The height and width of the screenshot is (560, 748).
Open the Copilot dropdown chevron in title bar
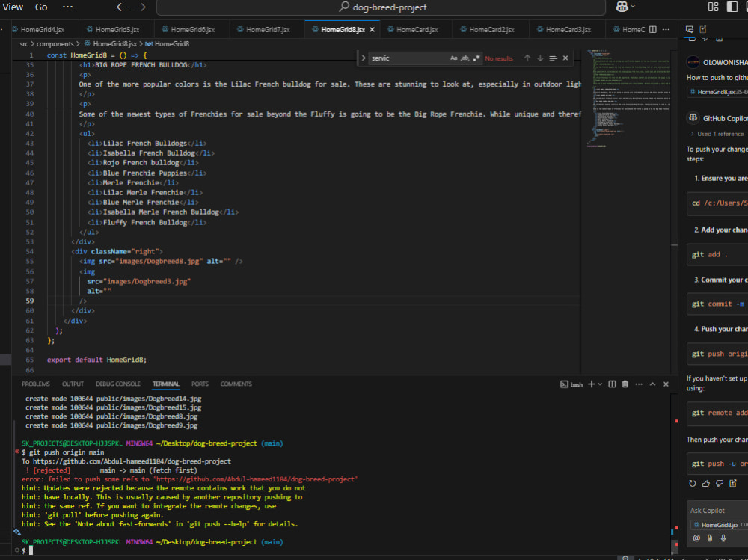tap(633, 7)
